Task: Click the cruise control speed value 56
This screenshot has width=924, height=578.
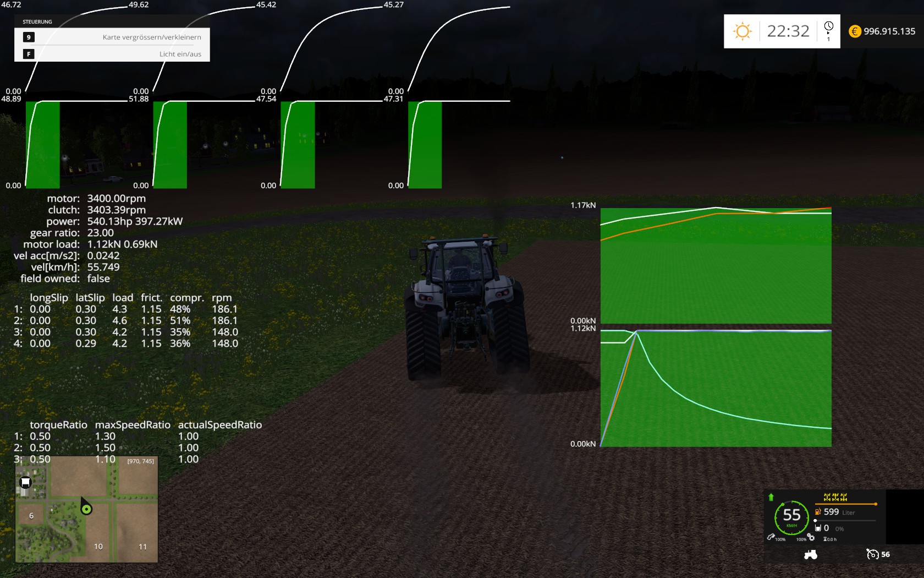Action: (x=886, y=554)
